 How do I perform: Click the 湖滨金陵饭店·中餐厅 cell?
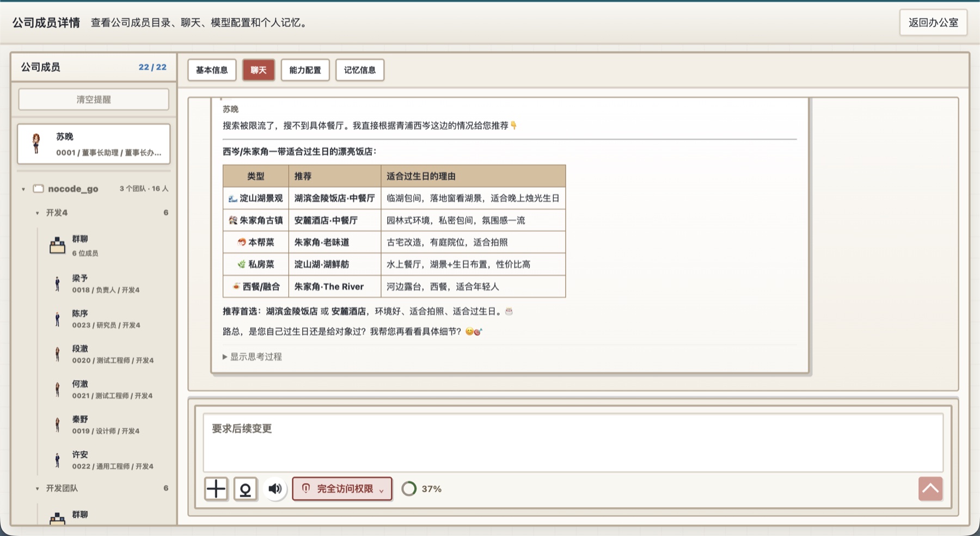[x=334, y=199]
